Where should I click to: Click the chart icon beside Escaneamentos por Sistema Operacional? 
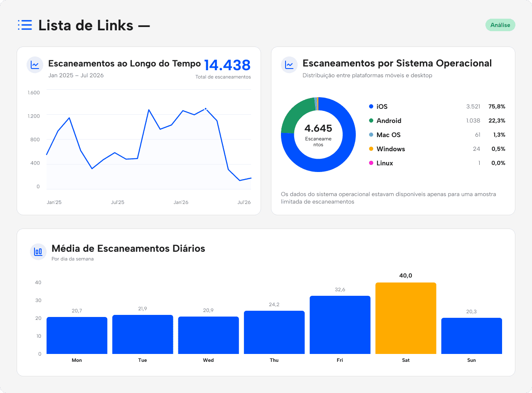click(289, 65)
